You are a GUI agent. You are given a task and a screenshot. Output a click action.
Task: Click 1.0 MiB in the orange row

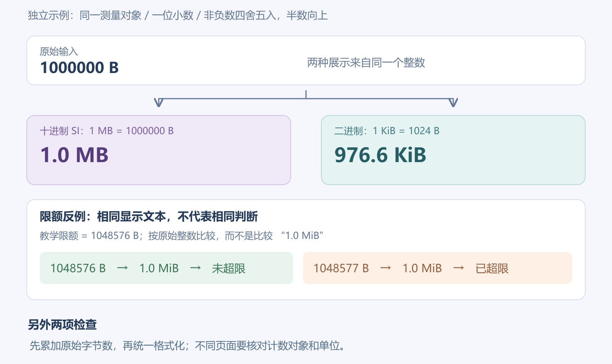(x=422, y=268)
